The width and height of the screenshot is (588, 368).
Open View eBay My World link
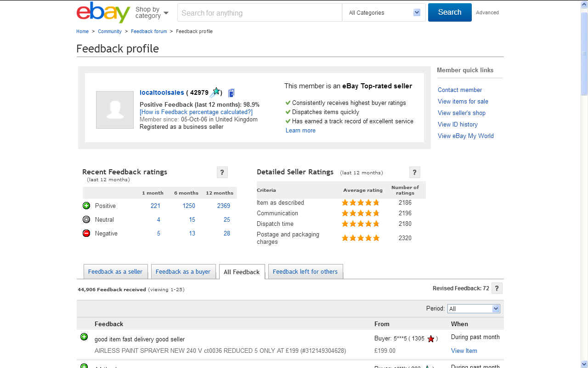466,136
